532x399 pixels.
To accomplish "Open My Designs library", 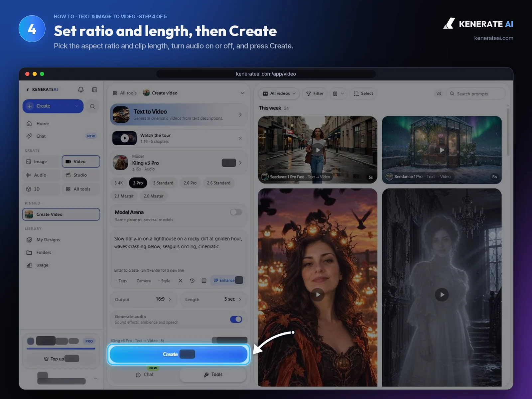I will click(61, 240).
